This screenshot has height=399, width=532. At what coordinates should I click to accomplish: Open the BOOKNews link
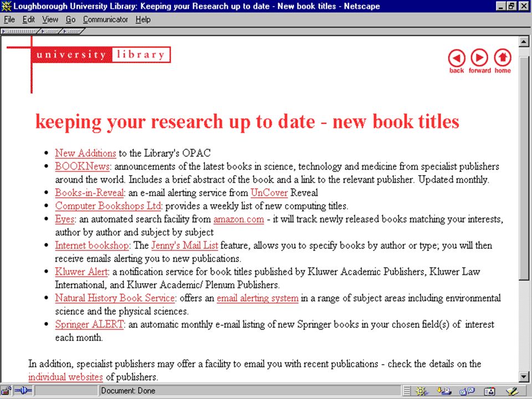(83, 167)
